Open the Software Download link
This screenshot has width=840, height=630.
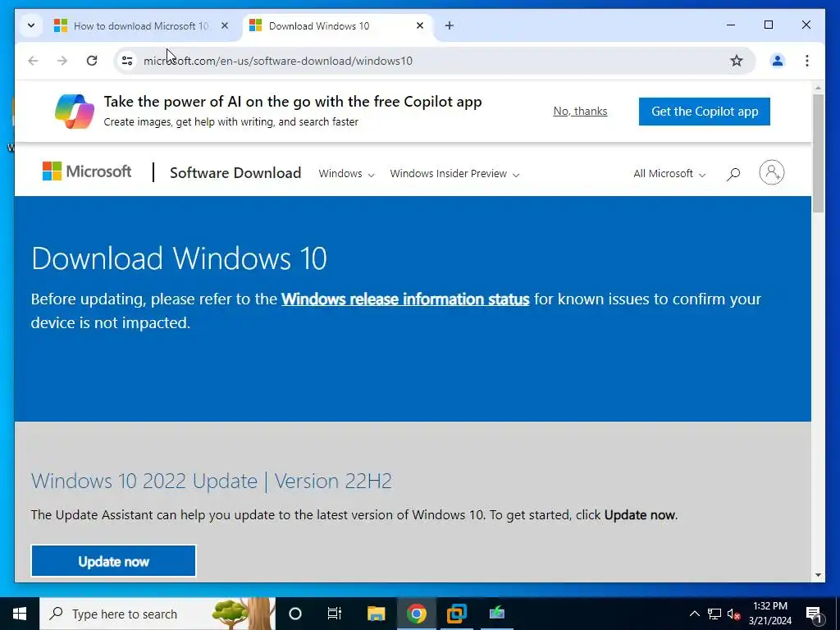[x=235, y=173]
